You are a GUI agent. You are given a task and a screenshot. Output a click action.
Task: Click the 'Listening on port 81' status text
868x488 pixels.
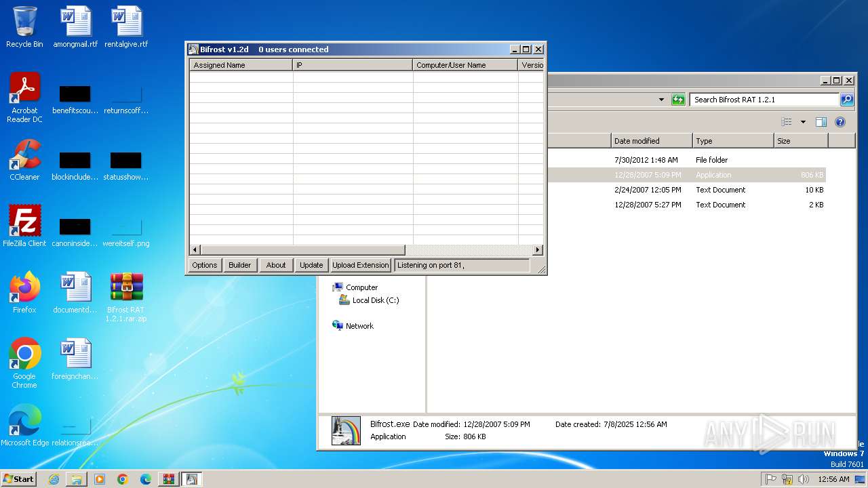click(431, 265)
